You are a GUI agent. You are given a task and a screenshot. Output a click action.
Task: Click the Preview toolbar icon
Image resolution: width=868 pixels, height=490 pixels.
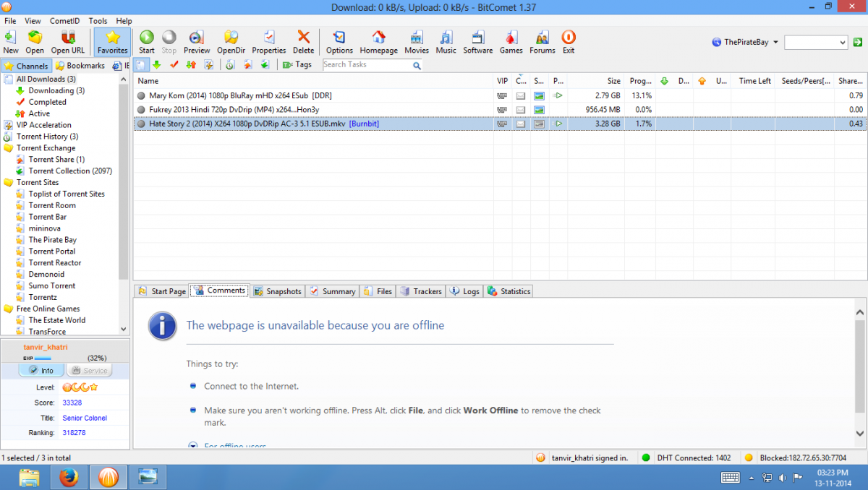coord(197,42)
